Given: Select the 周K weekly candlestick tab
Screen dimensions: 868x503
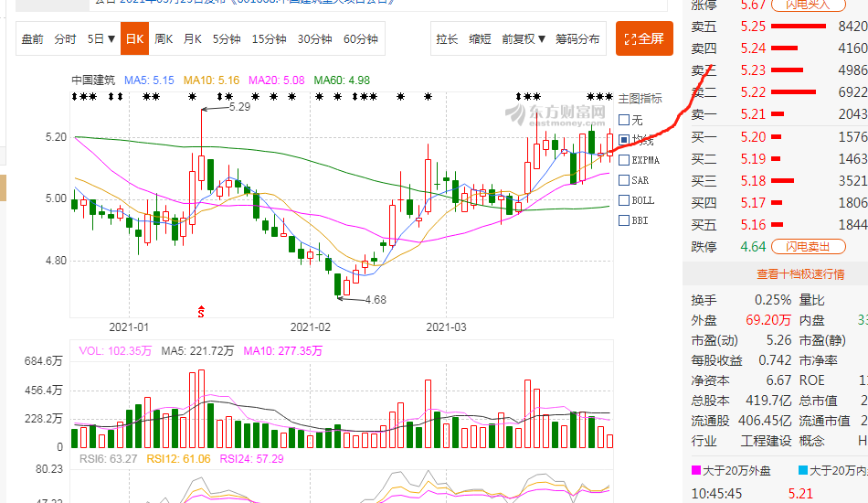Looking at the screenshot, I should tap(164, 38).
